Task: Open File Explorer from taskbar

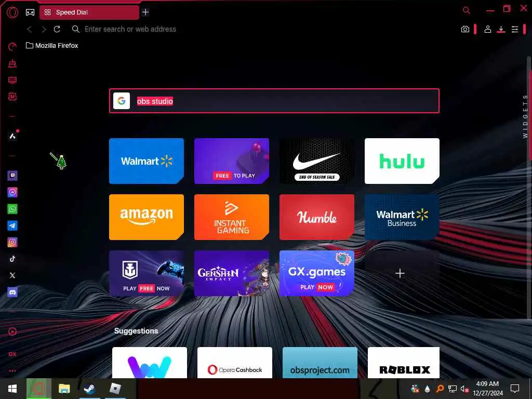Action: pyautogui.click(x=64, y=389)
